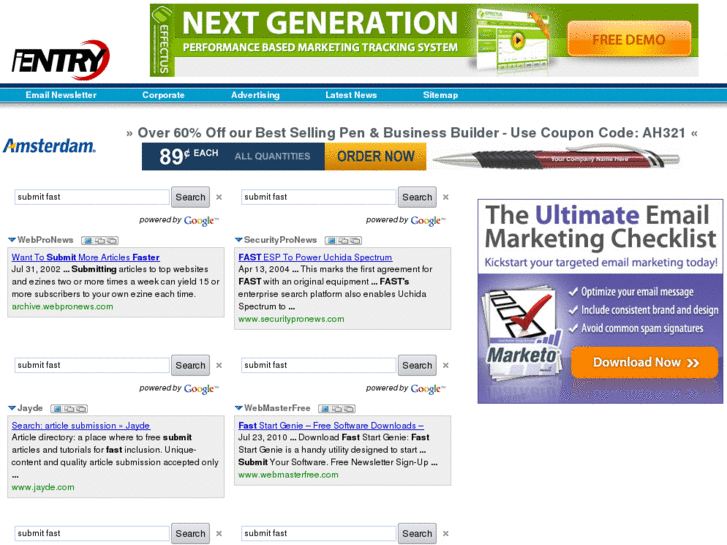Screen dimensions: 727x545
Task: Click the Amsterdam brand logo
Action: point(49,146)
